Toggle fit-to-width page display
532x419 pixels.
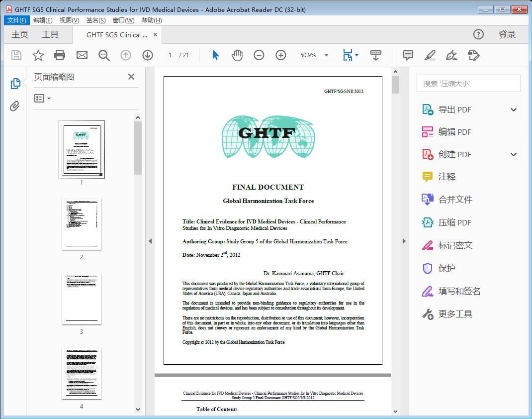(348, 55)
